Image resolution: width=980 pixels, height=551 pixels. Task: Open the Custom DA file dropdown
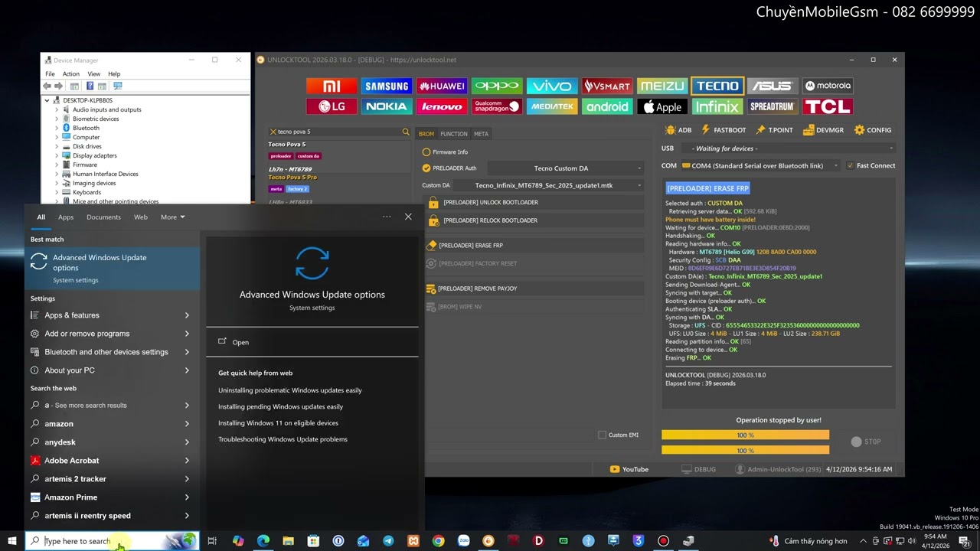pyautogui.click(x=639, y=185)
